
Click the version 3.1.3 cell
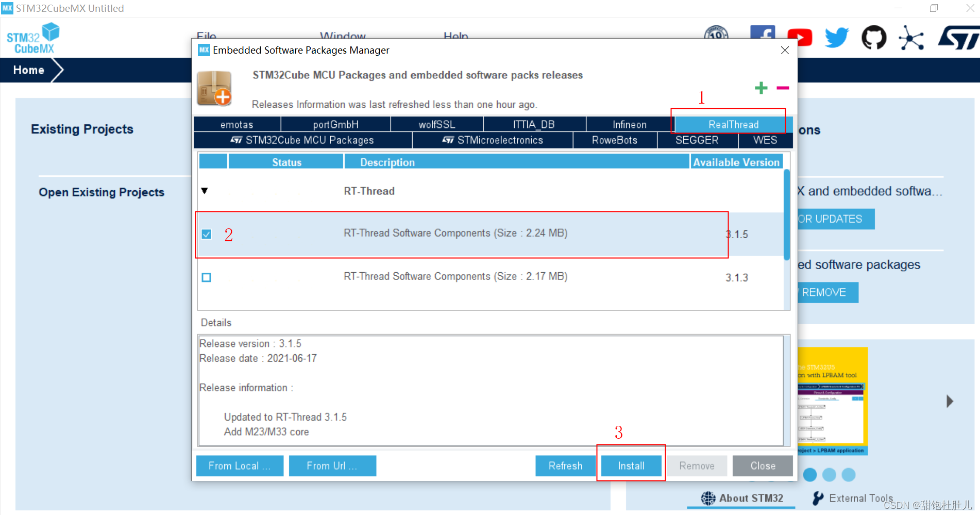pyautogui.click(x=737, y=277)
